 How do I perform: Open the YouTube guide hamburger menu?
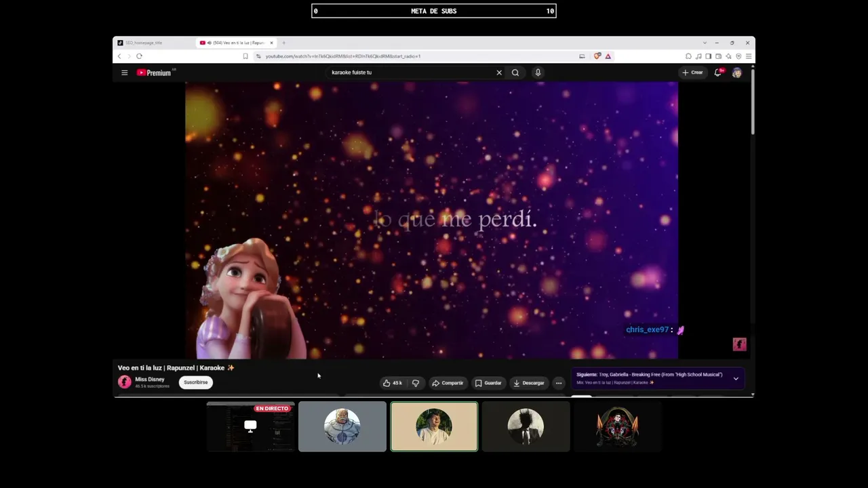tap(124, 73)
